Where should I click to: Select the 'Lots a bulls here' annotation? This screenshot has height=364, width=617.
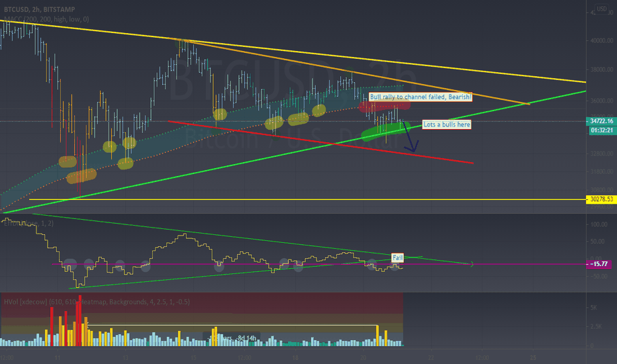point(447,124)
